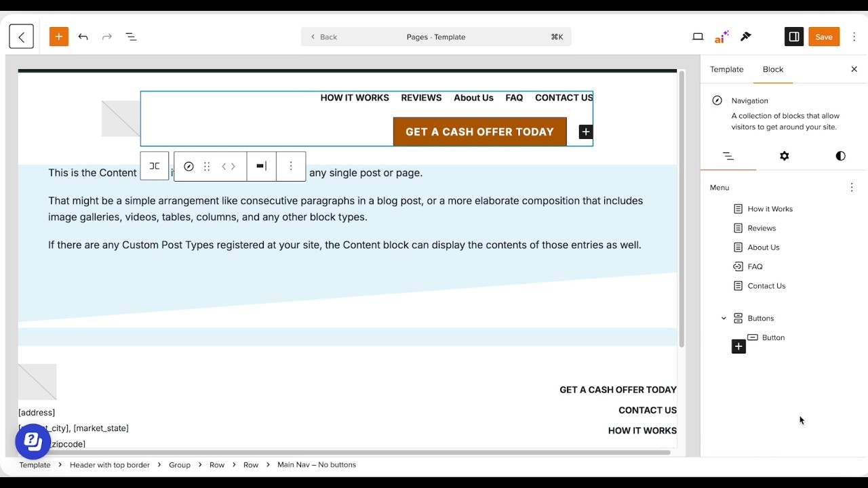The height and width of the screenshot is (488, 868).
Task: Click CONTACT US in header navigation
Action: [564, 98]
